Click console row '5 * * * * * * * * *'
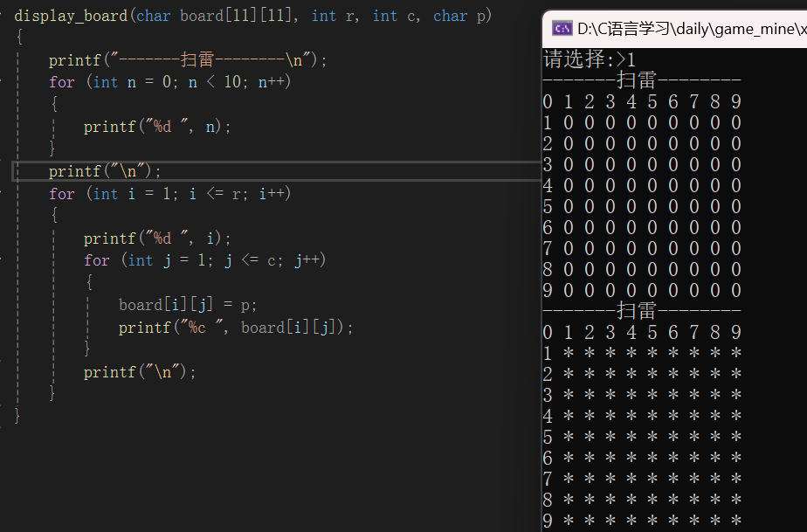The image size is (807, 532). click(x=642, y=438)
